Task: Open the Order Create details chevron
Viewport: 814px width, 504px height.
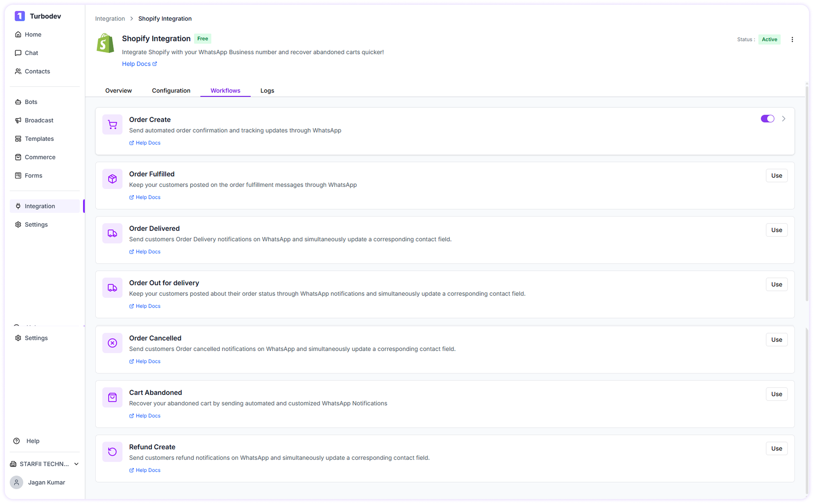Action: tap(784, 118)
